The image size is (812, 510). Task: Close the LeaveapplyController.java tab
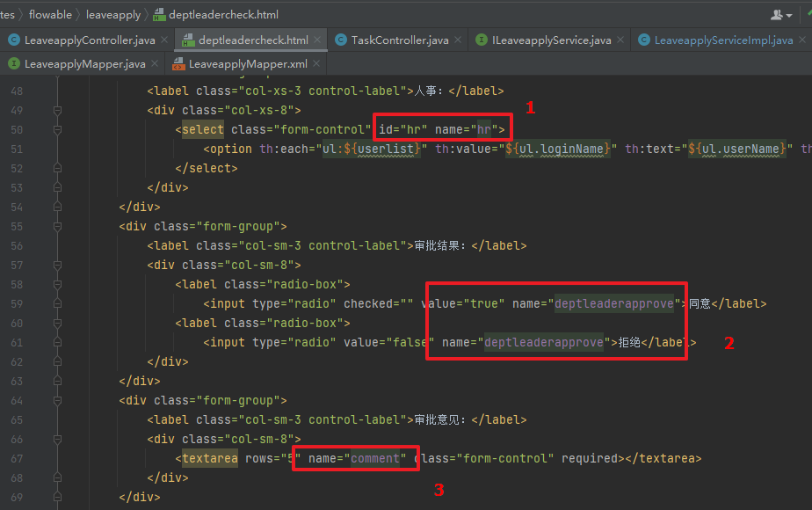164,40
